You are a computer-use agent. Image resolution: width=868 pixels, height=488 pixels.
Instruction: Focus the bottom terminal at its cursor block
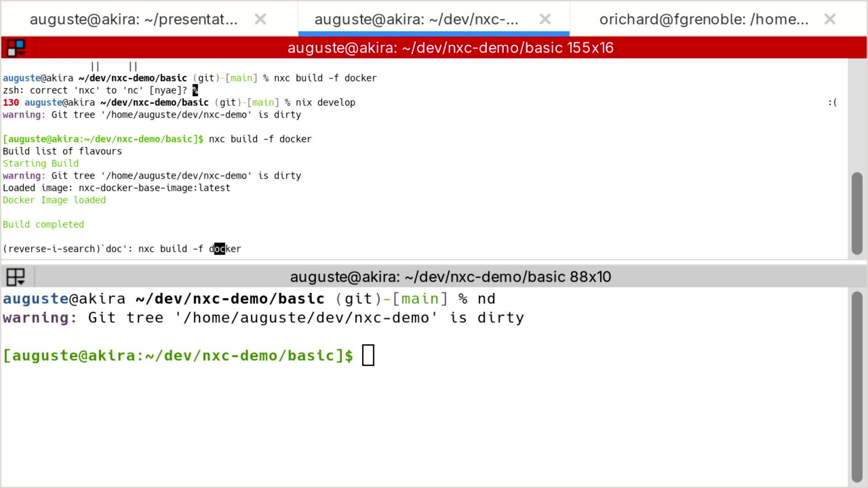[368, 355]
